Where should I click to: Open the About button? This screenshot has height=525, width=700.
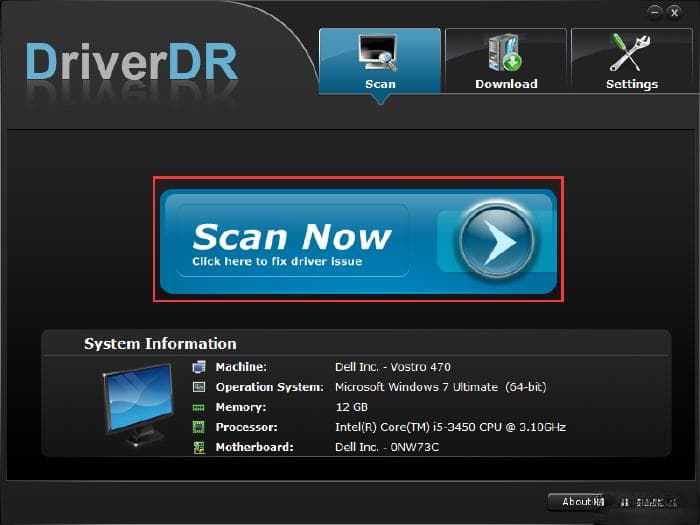point(577,502)
